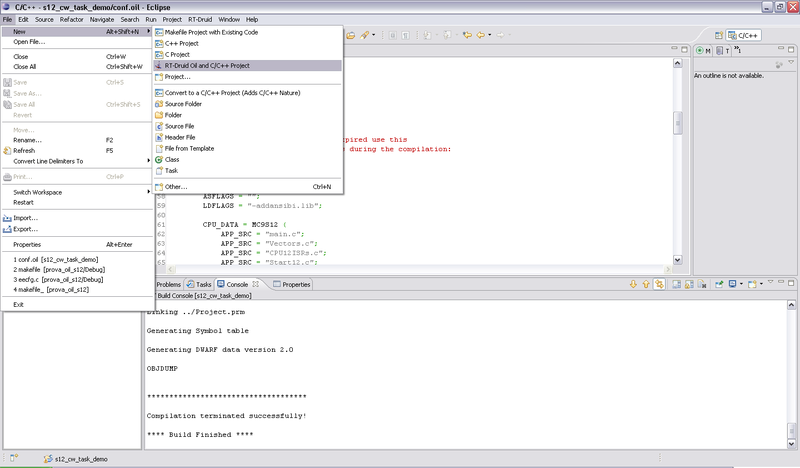Expand Switch Workspace submenu
Viewport: 800px width, 468px height.
coord(148,192)
